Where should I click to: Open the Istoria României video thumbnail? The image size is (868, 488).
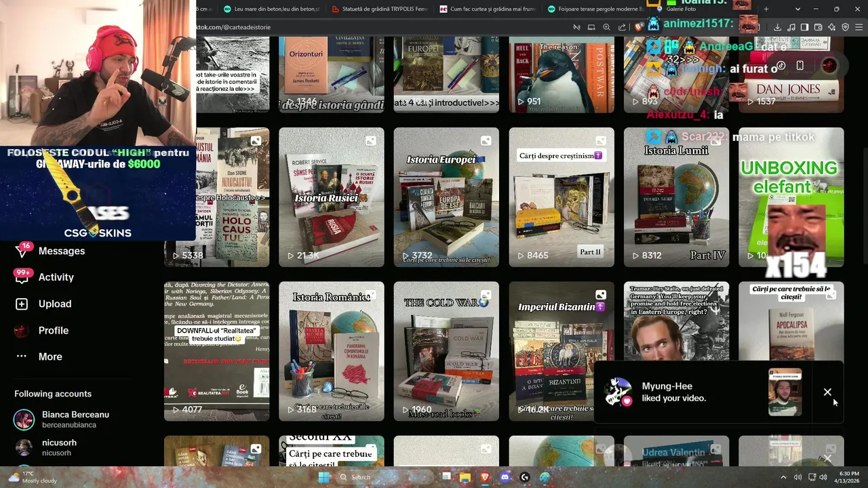pos(331,351)
